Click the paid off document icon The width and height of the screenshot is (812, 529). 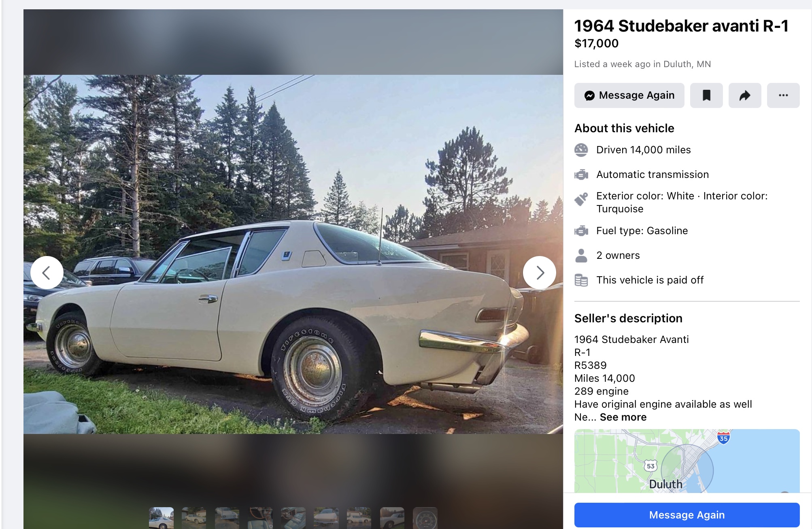[x=581, y=280]
